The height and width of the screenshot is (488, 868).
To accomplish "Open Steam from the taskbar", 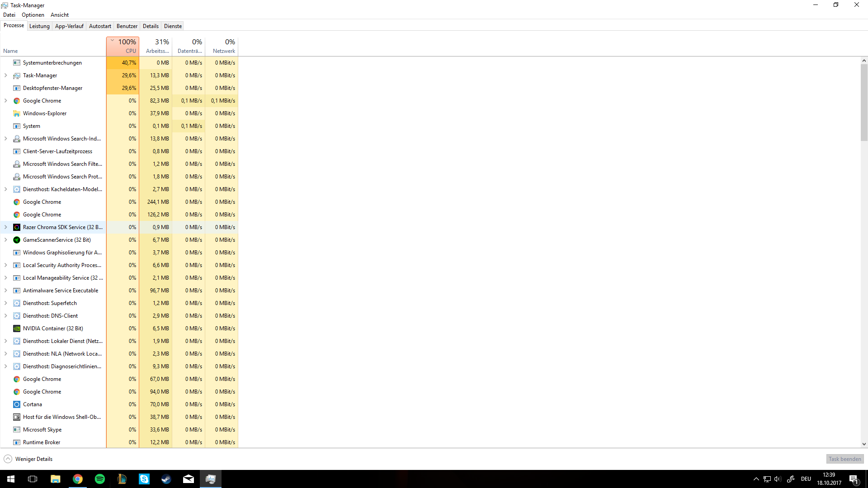I will tap(166, 479).
